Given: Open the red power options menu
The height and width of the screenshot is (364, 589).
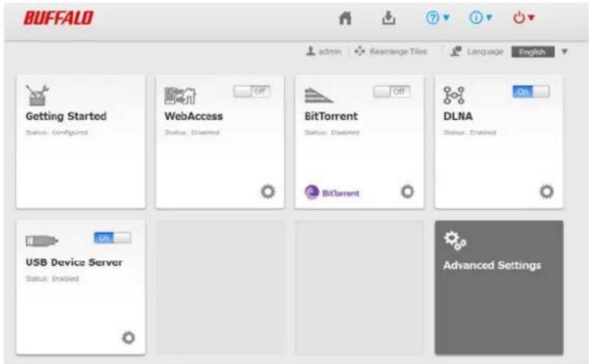Looking at the screenshot, I should [524, 18].
